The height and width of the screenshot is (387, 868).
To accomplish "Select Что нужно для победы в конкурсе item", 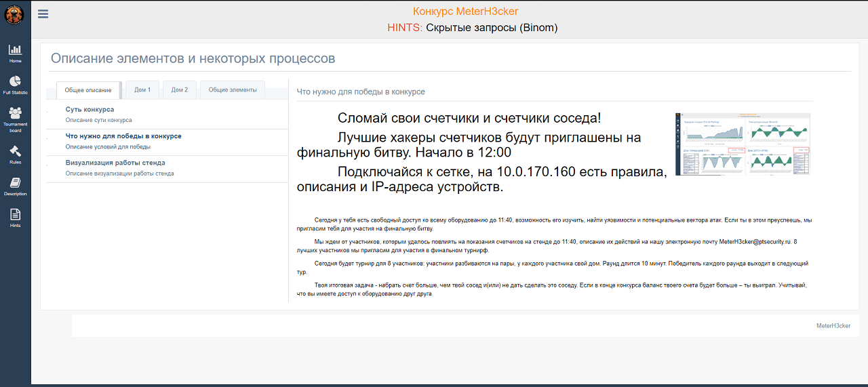I will click(x=167, y=142).
